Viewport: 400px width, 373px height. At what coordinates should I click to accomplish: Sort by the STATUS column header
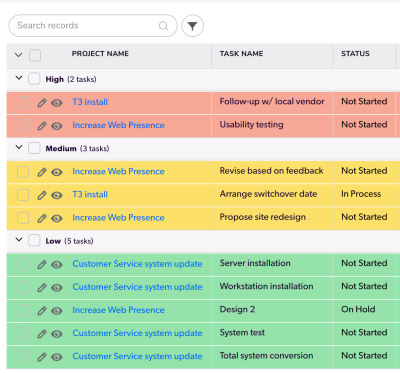click(x=355, y=54)
